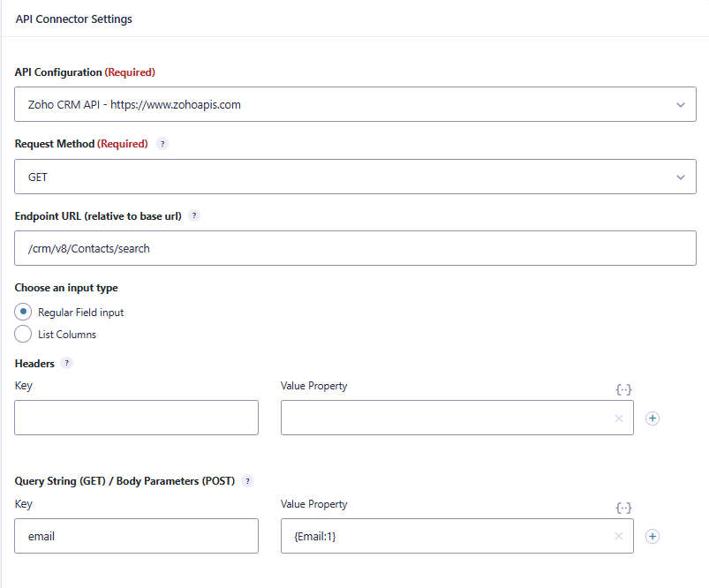Clear the {Email:1} value using the X
Viewport: 709px width, 588px height.
click(x=618, y=536)
